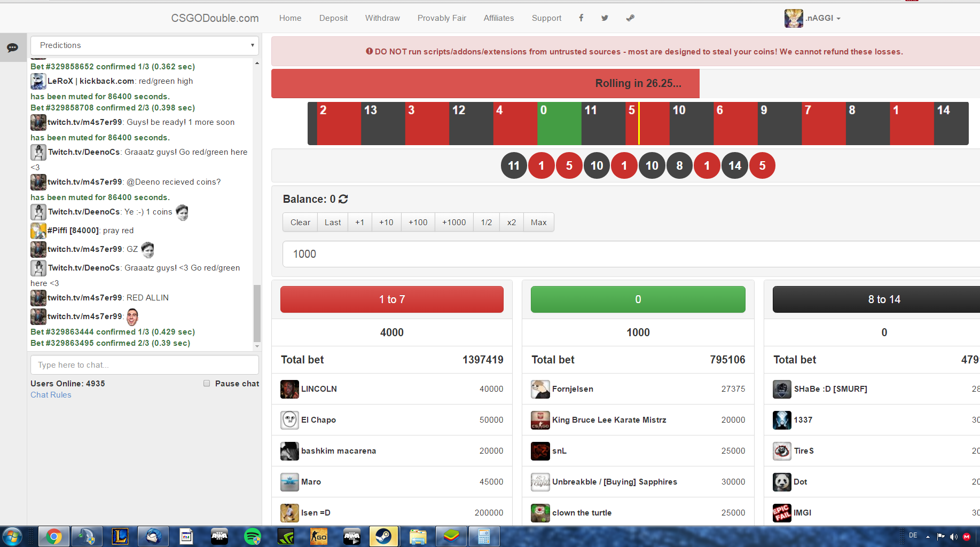Click Fornjelsen's avatar icon
Screen dimensions: 980x547
click(x=540, y=389)
